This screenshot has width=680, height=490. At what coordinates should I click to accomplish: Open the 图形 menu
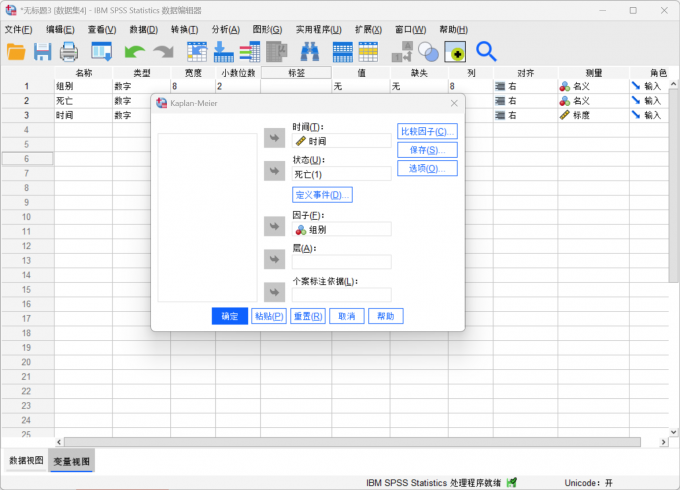pos(268,29)
